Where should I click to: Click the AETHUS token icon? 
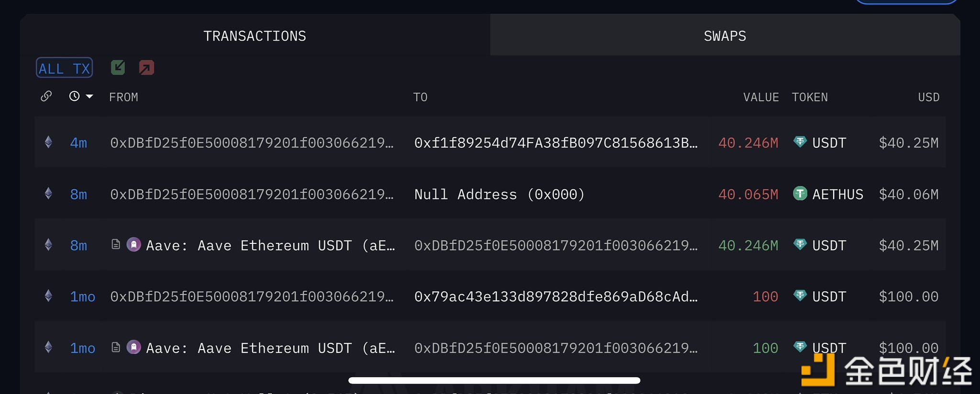pyautogui.click(x=800, y=194)
